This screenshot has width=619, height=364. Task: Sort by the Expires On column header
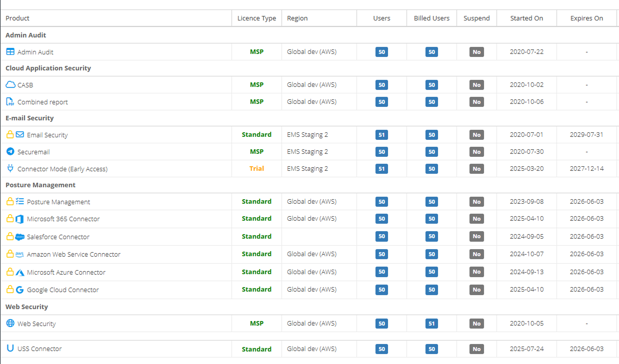pyautogui.click(x=586, y=18)
